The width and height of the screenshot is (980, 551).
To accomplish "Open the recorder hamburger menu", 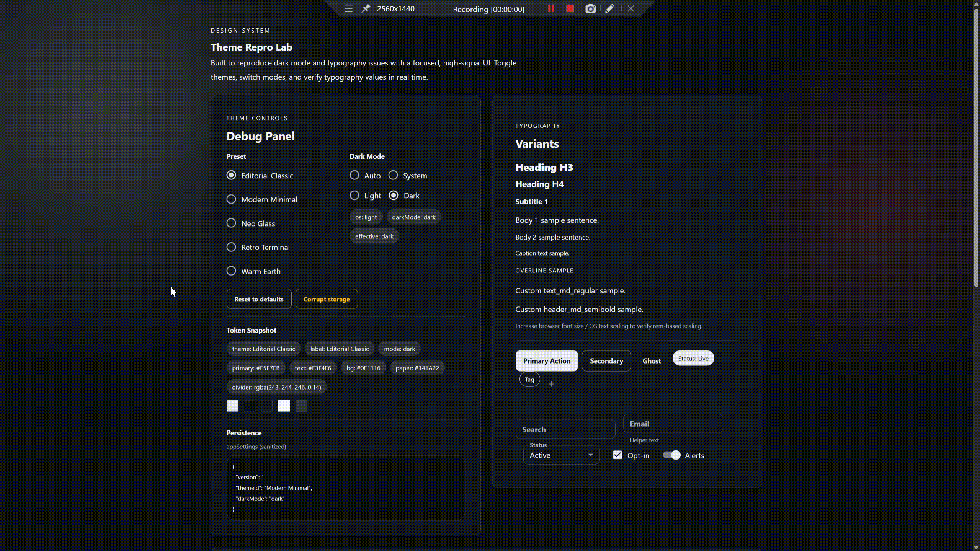I will coord(348,8).
